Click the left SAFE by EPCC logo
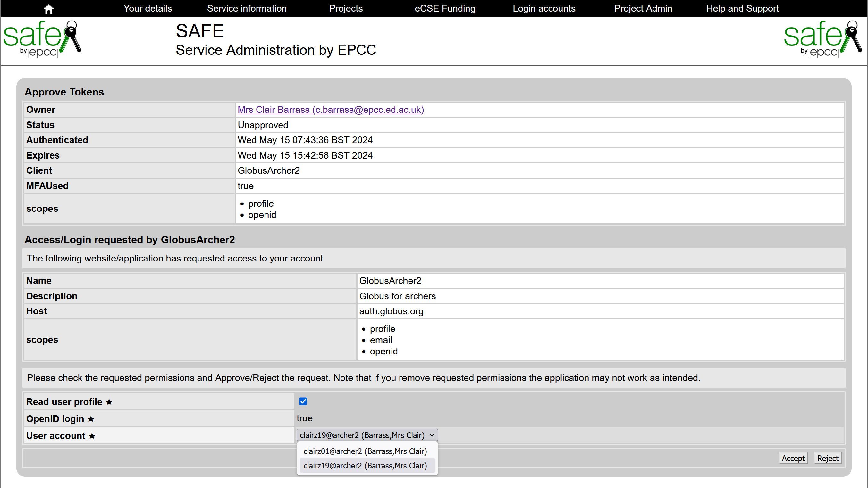 click(x=42, y=39)
